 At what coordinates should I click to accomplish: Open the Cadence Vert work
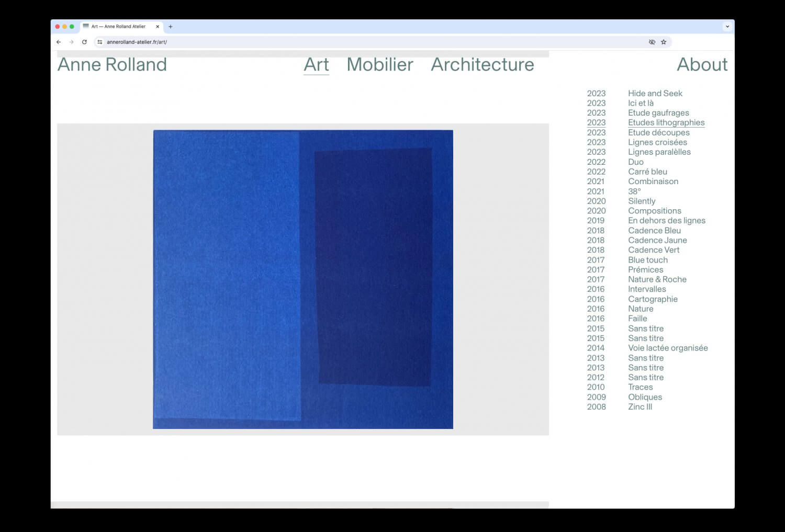[x=654, y=250]
